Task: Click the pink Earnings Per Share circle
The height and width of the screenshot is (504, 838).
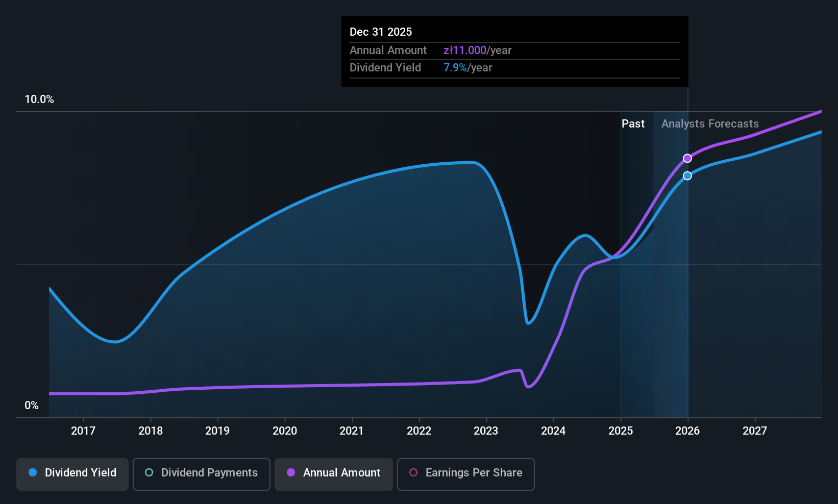Action: (x=413, y=472)
